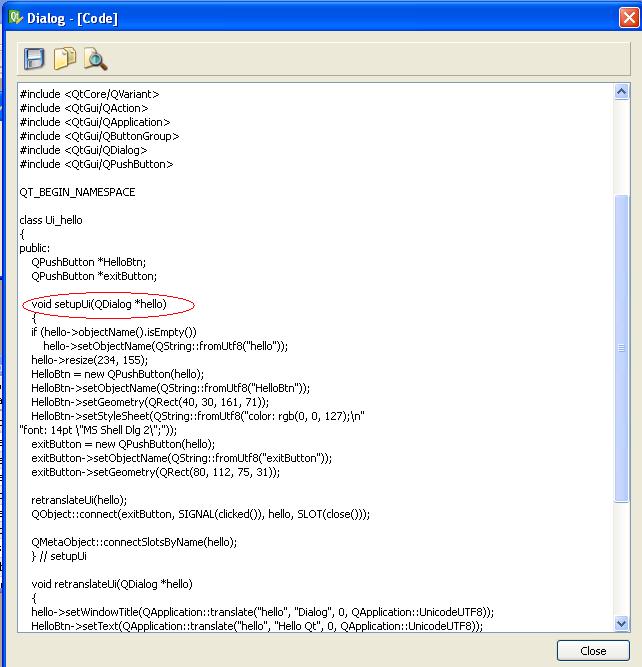Click the vertical scrollbar thumb
This screenshot has width=642, height=667.
622,348
